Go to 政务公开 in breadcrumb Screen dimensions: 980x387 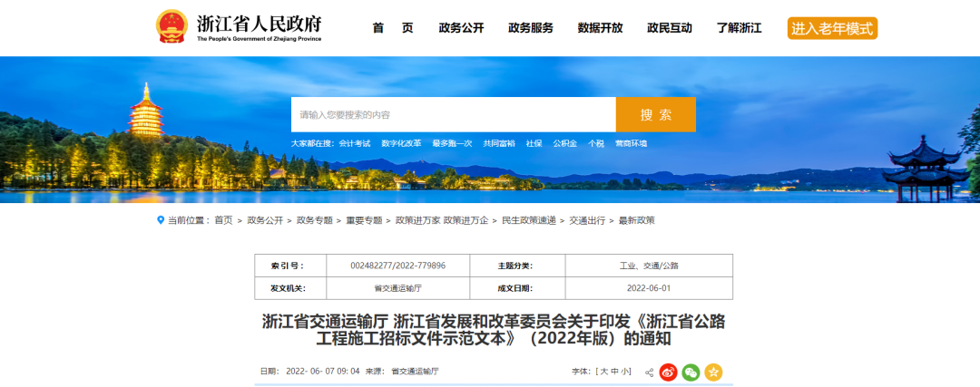coord(265,220)
